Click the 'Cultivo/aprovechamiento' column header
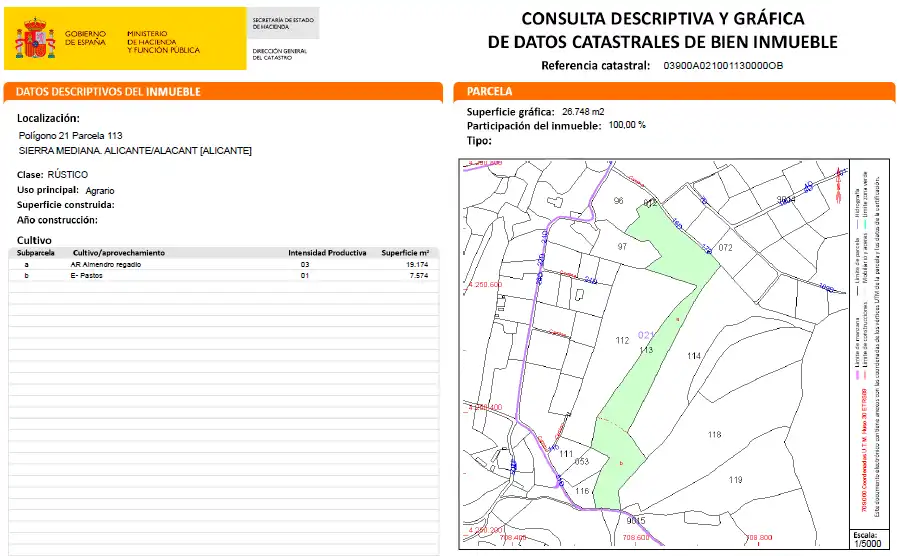Viewport: 899px width, 556px height. [x=119, y=253]
